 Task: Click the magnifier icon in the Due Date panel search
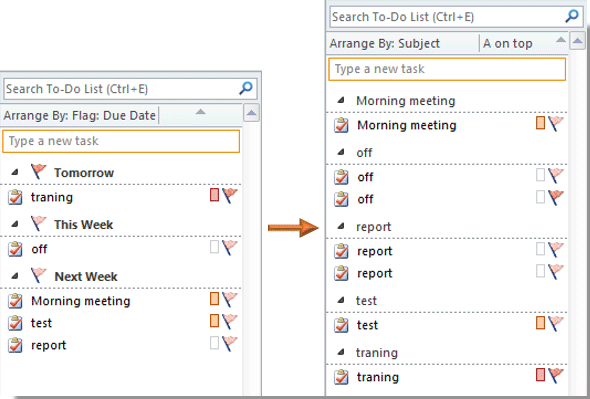[x=246, y=88]
